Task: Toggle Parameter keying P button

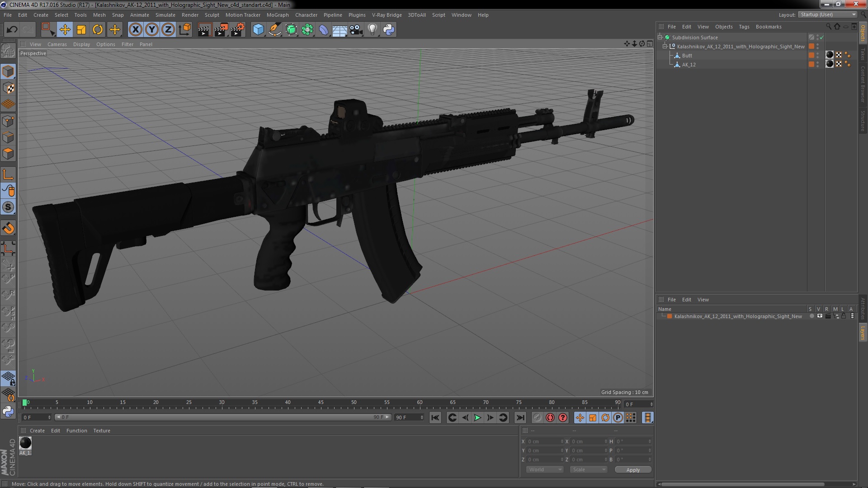Action: 618,418
